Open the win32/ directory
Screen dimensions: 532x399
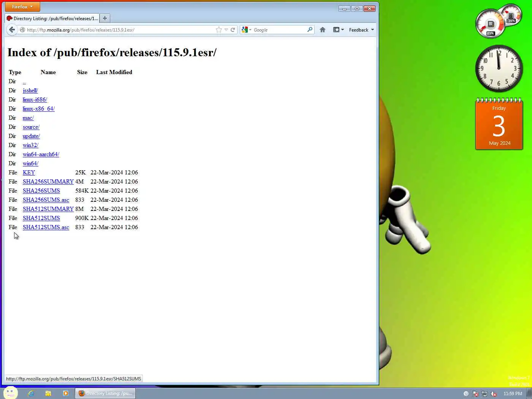tap(30, 145)
